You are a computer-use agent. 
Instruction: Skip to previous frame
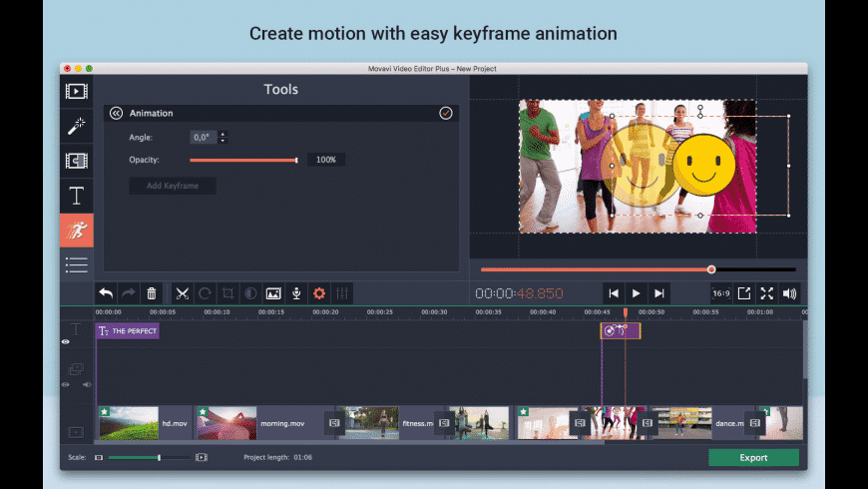pyautogui.click(x=614, y=293)
